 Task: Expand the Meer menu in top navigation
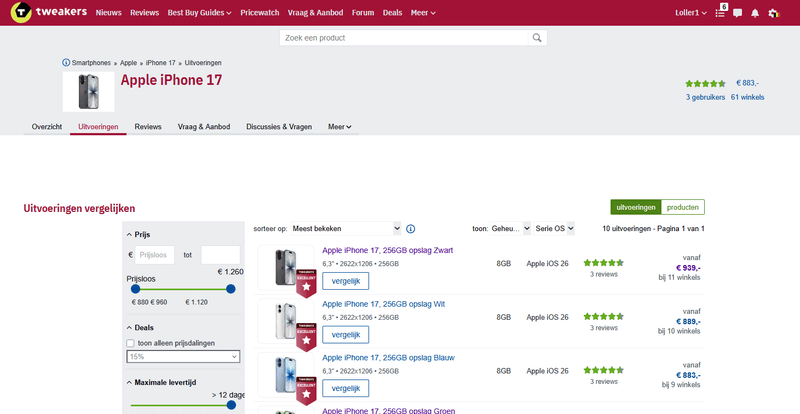(423, 13)
